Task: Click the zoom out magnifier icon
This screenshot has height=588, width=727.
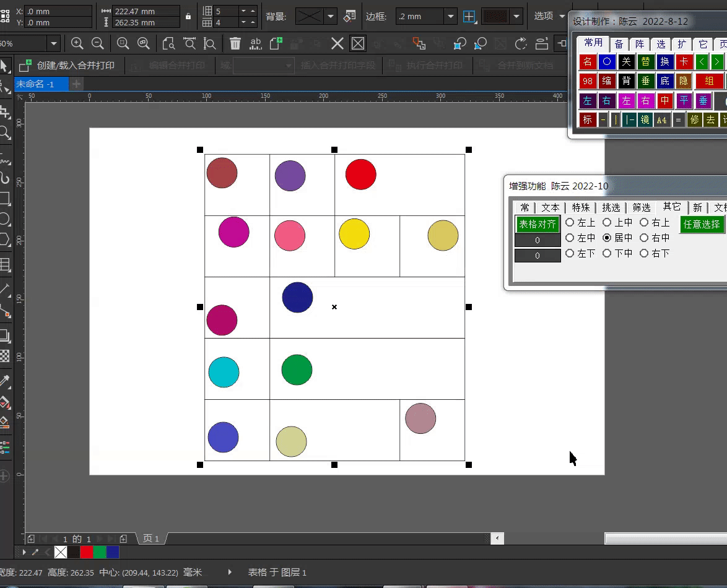Action: (x=97, y=43)
